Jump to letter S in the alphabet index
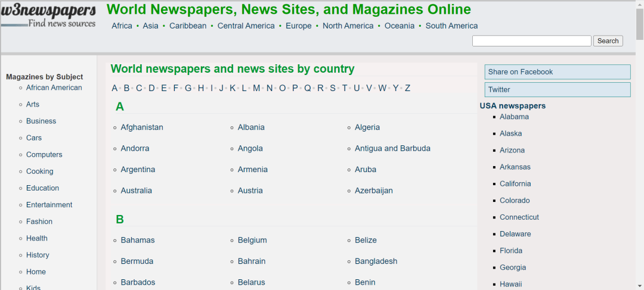 tap(333, 88)
